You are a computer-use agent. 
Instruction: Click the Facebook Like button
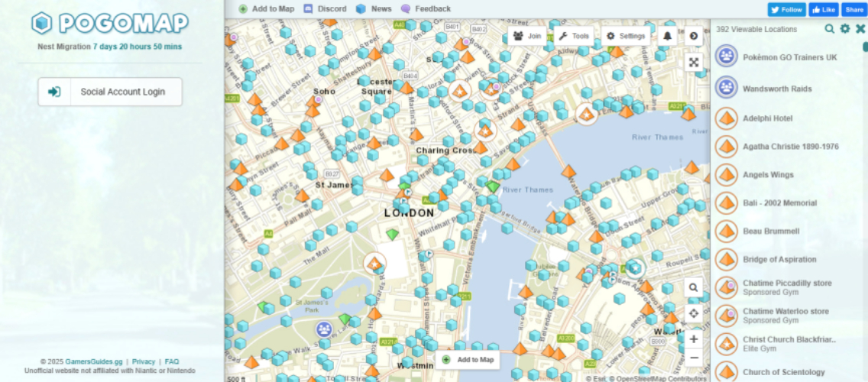[823, 9]
